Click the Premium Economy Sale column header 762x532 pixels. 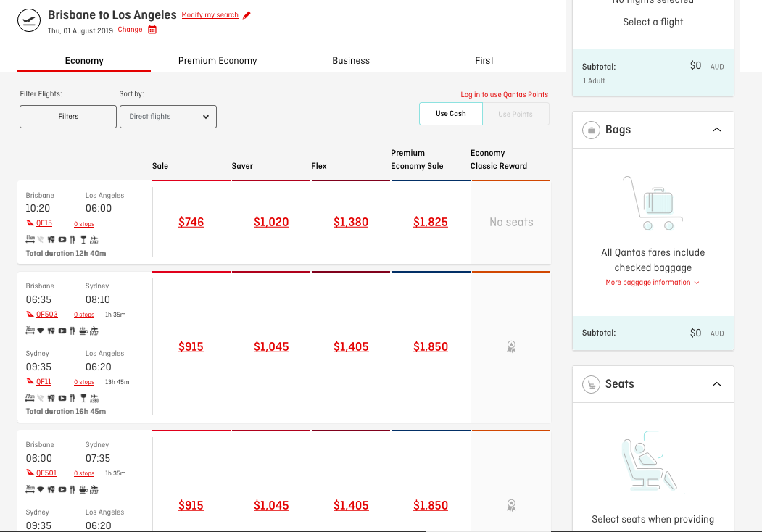(417, 160)
